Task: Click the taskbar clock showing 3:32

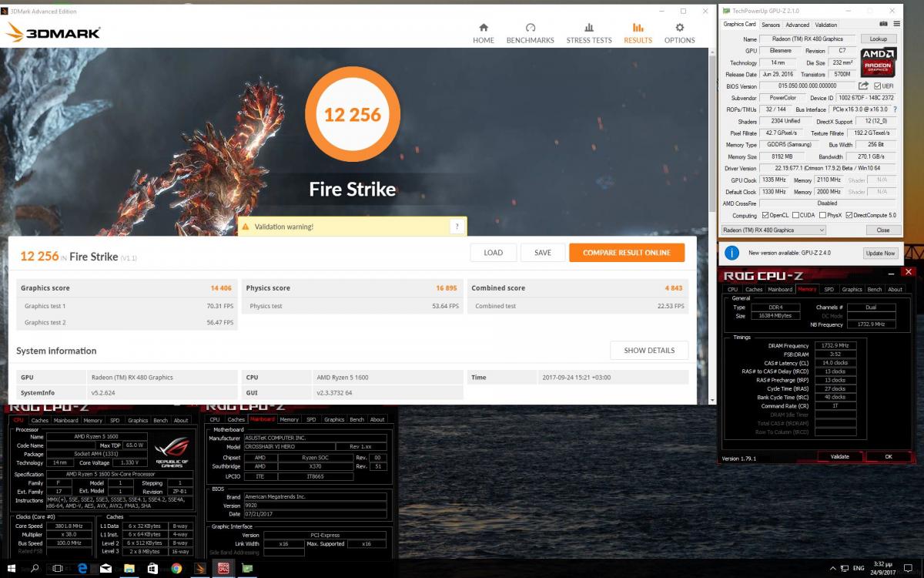Action: pyautogui.click(x=883, y=568)
